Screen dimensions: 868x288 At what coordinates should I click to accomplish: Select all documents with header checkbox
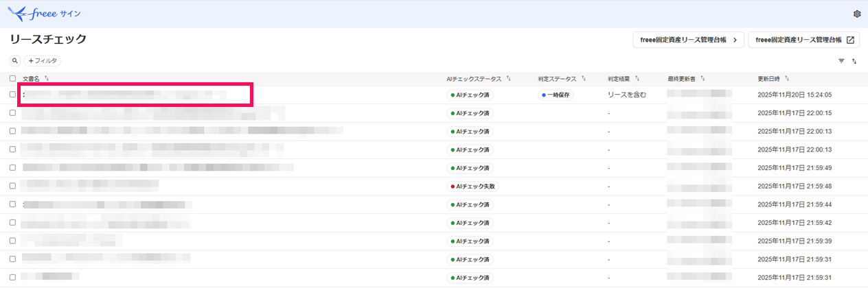pos(12,79)
